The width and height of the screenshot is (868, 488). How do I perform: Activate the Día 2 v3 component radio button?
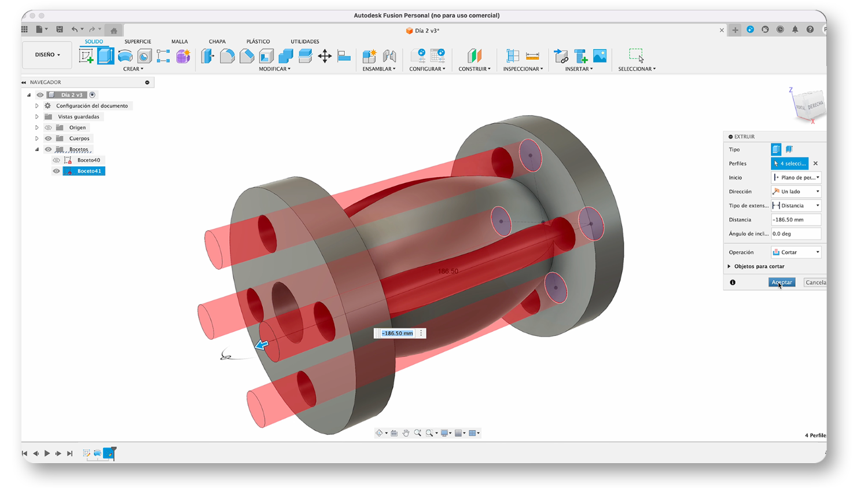[x=93, y=95]
